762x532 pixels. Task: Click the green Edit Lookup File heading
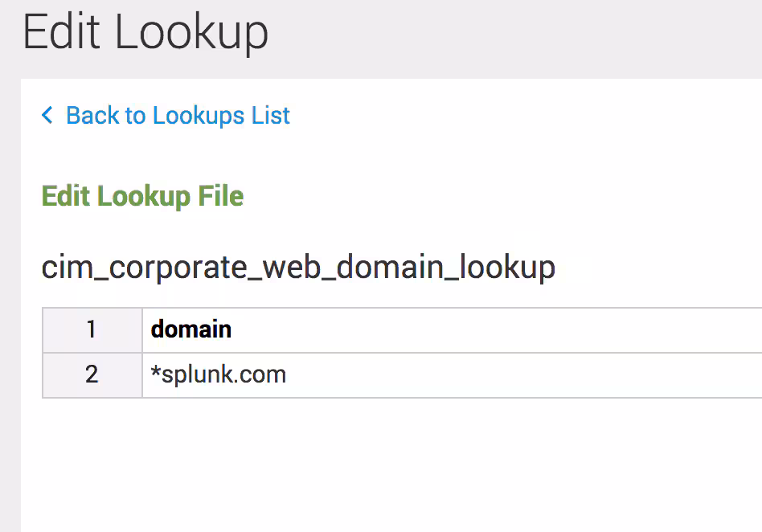(142, 196)
